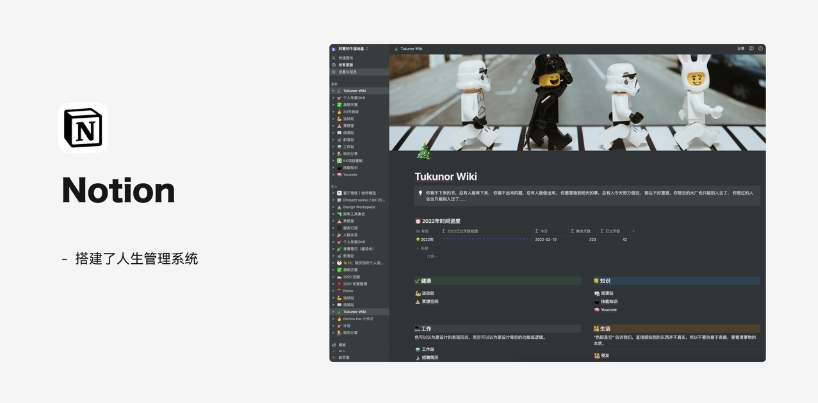Screen dimensions: 818x403
Task: Open Youcore link under 知识 section
Action: pos(606,310)
